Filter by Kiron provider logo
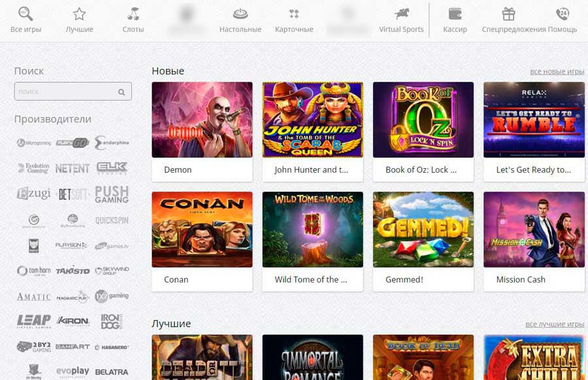 (x=73, y=321)
